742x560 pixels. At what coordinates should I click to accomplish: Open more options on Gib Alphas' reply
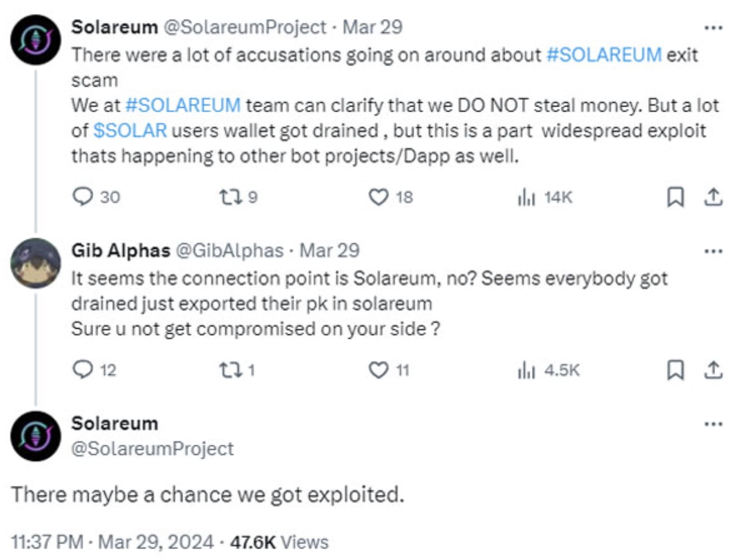714,251
